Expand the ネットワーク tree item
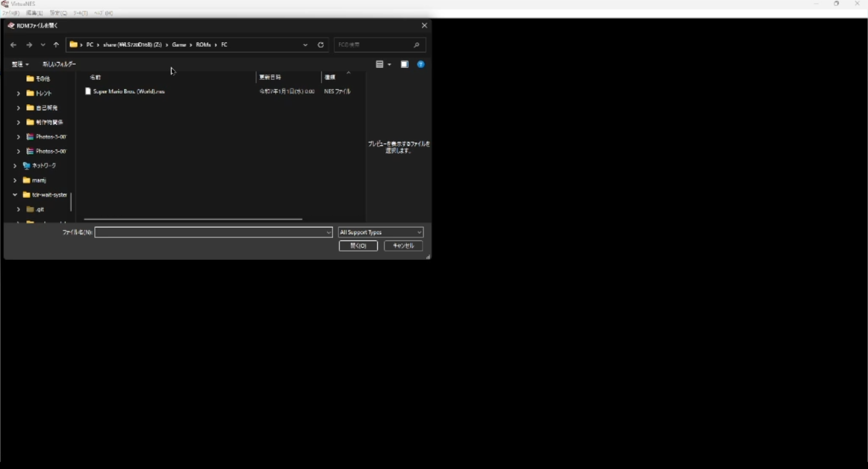The height and width of the screenshot is (469, 868). 15,166
